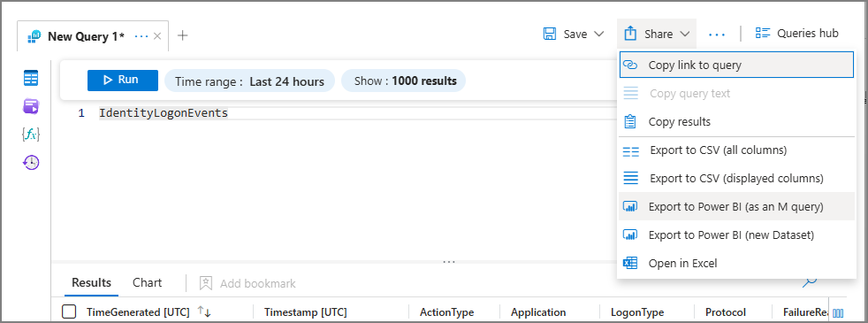Click the Copy link chain icon
Viewport: 868px width, 323px height.
click(x=630, y=65)
